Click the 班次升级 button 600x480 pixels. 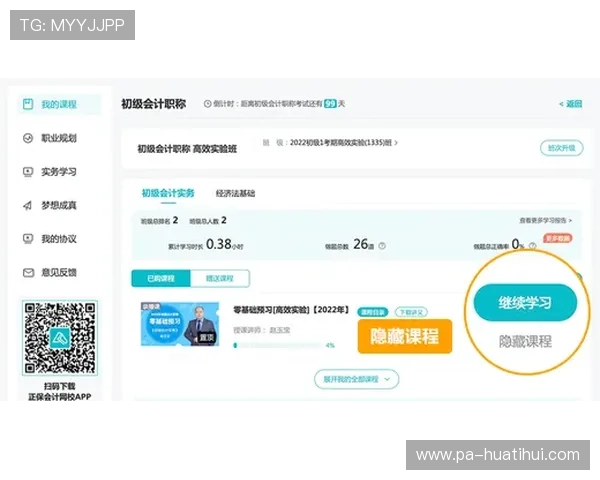pyautogui.click(x=561, y=148)
